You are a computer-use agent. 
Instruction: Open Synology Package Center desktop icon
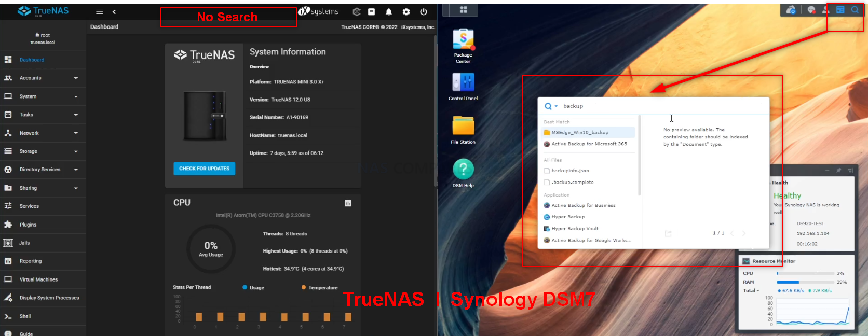coord(463,46)
